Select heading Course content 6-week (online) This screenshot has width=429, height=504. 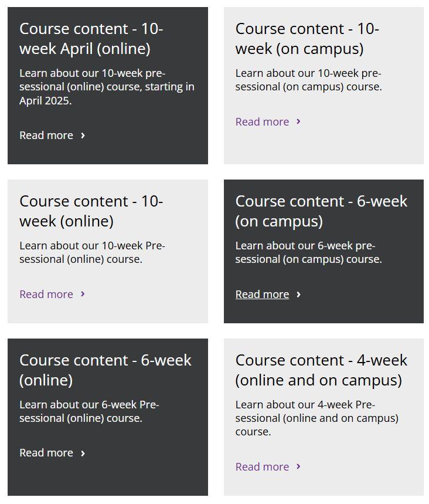[x=105, y=370]
